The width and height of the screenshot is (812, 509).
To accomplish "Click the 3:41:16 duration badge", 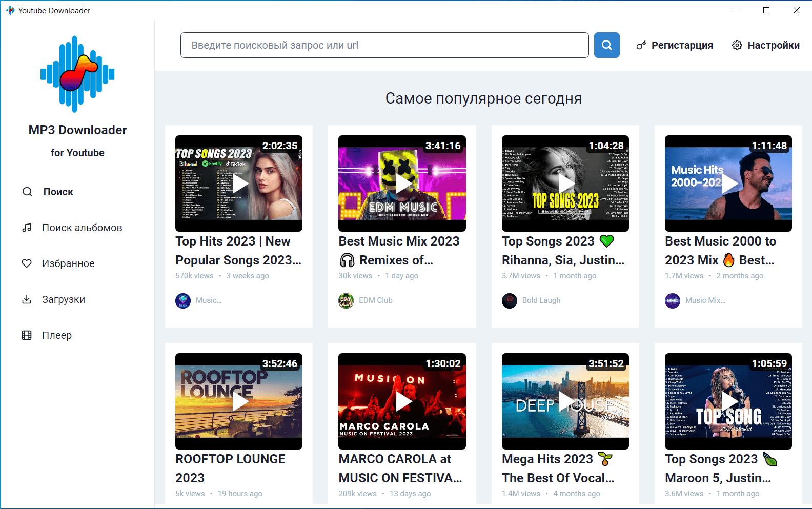I will (443, 146).
